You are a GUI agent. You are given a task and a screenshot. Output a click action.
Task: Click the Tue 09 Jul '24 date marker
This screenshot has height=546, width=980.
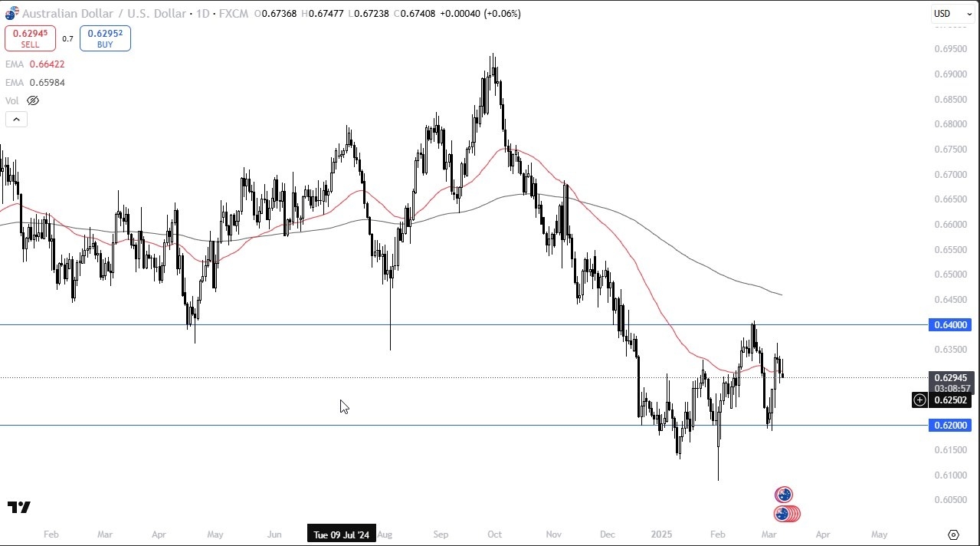pyautogui.click(x=342, y=534)
